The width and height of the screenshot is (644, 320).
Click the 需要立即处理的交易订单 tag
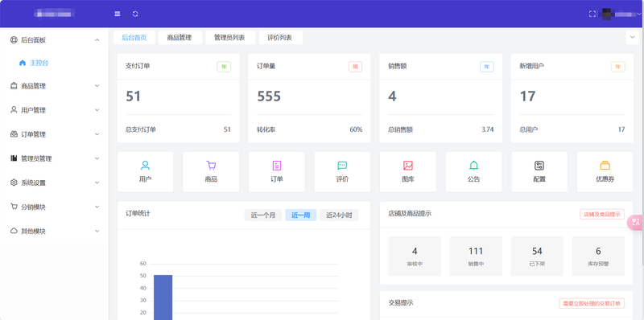tap(592, 304)
